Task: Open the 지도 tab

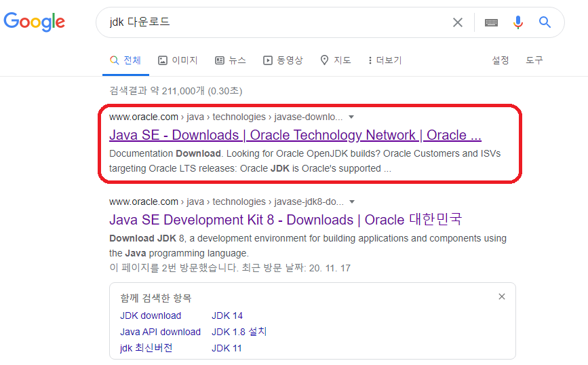Action: click(336, 60)
